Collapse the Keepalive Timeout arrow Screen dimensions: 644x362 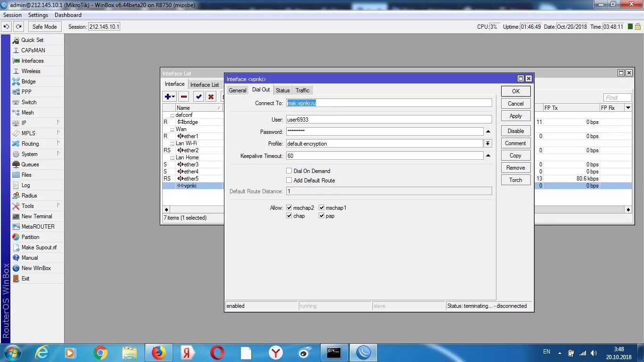point(488,156)
